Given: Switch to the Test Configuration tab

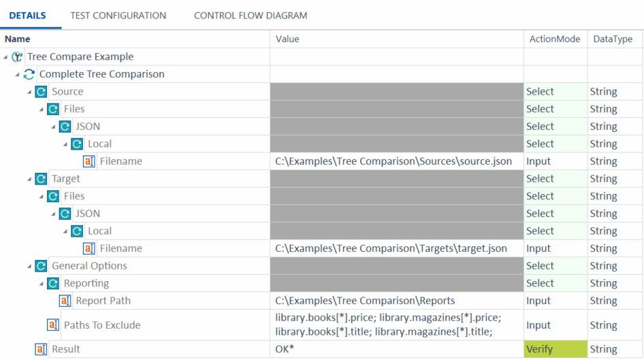Looking at the screenshot, I should pyautogui.click(x=118, y=15).
